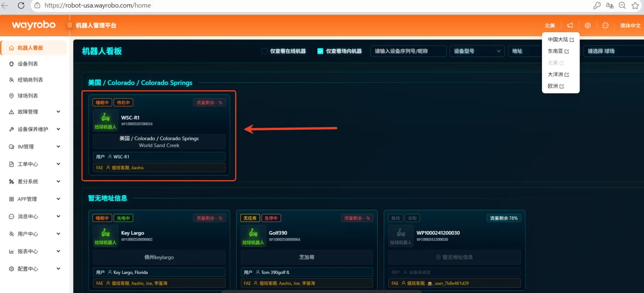Click Key Largo robot icon
The height and width of the screenshot is (293, 644).
[105, 236]
